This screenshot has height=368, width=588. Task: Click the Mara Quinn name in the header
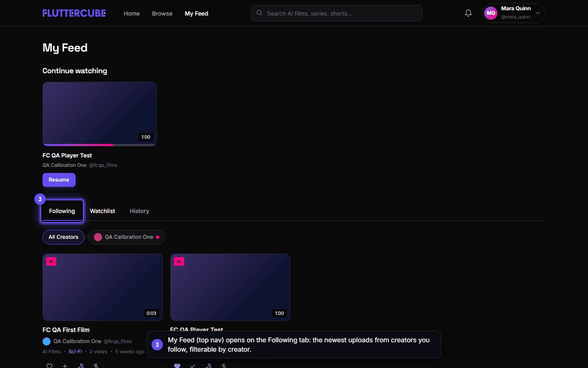516,8
